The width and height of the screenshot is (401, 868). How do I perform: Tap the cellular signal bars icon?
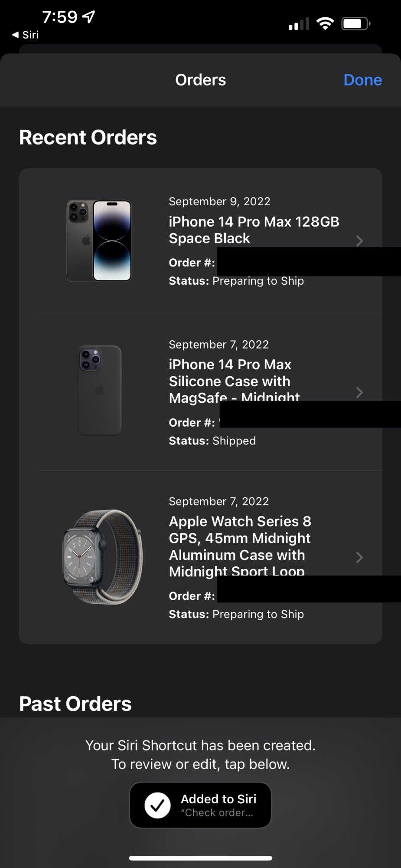pos(299,24)
